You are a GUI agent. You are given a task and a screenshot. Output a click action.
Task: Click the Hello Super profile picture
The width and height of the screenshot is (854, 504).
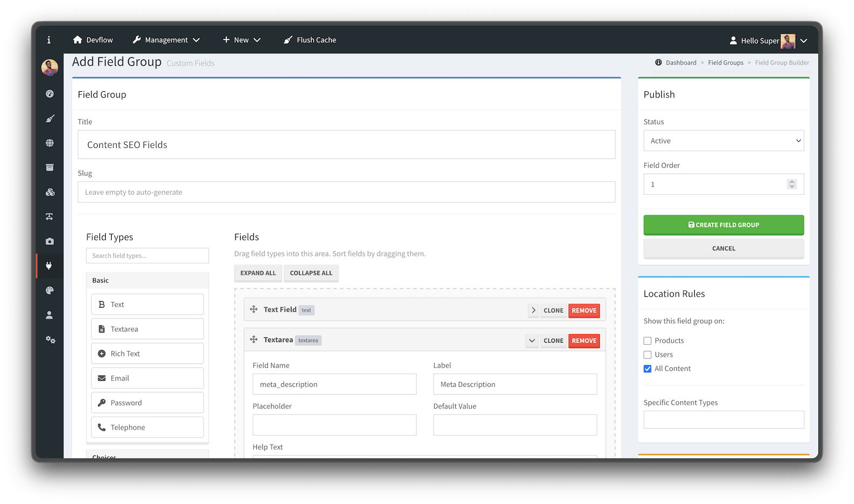(788, 41)
